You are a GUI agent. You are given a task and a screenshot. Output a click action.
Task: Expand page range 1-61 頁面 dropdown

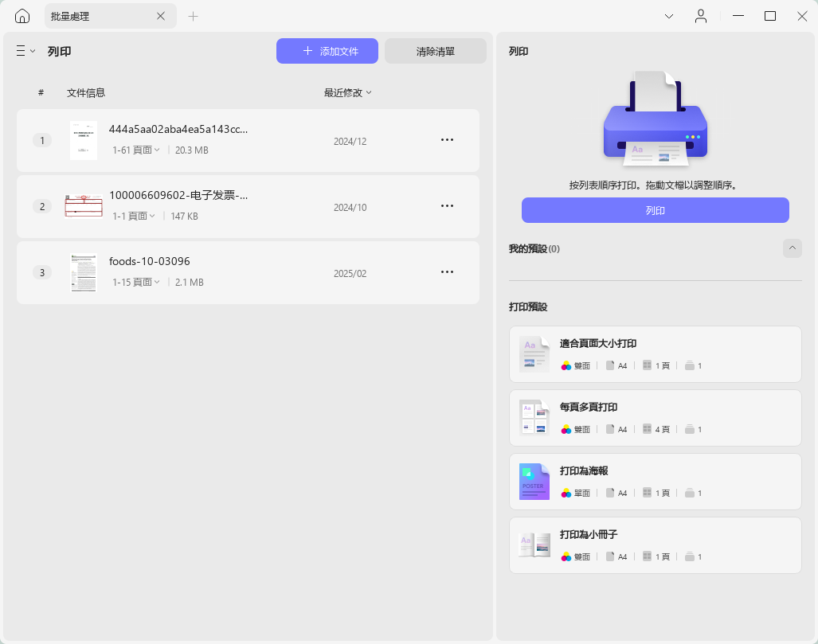[136, 150]
